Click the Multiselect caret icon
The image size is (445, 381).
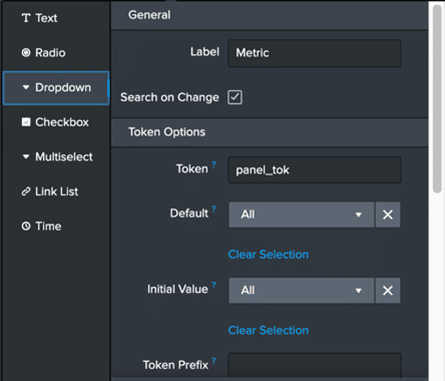click(x=26, y=157)
